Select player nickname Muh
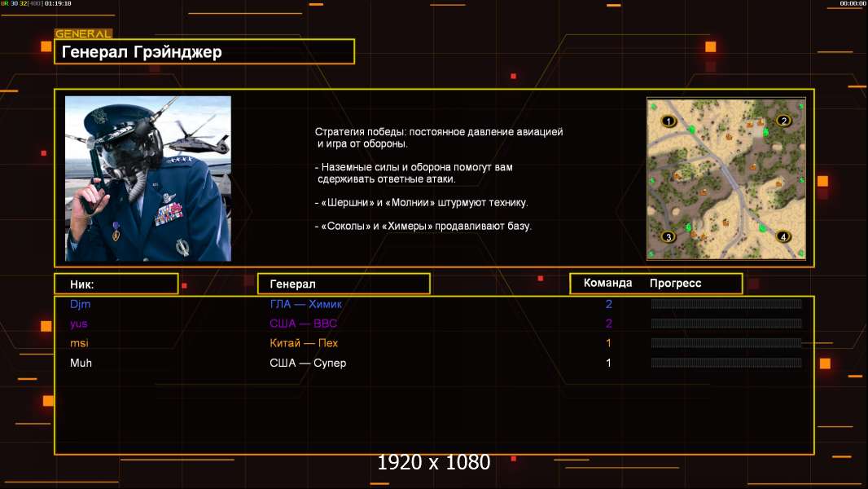868x489 pixels. pos(81,363)
